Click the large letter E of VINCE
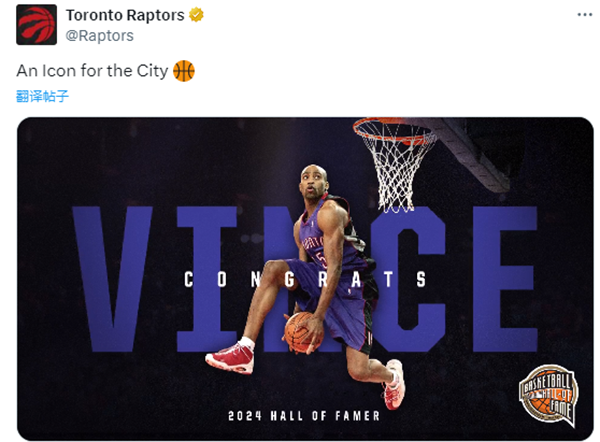This screenshot has height=442, width=600. coord(505,279)
